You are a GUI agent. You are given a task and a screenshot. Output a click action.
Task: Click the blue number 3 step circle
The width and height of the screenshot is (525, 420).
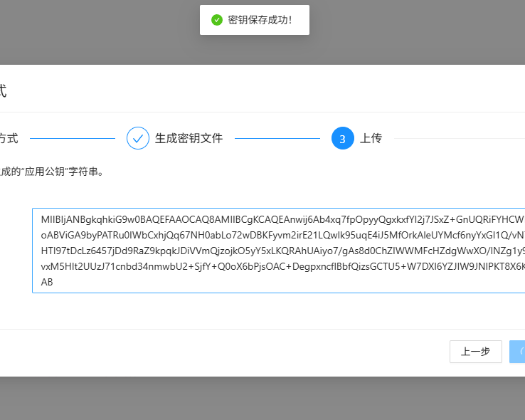pos(343,138)
